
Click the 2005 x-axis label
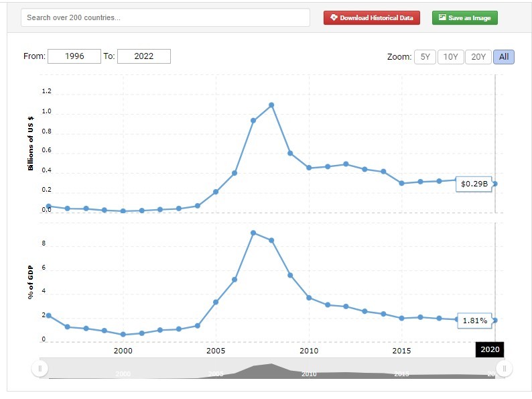click(x=216, y=351)
